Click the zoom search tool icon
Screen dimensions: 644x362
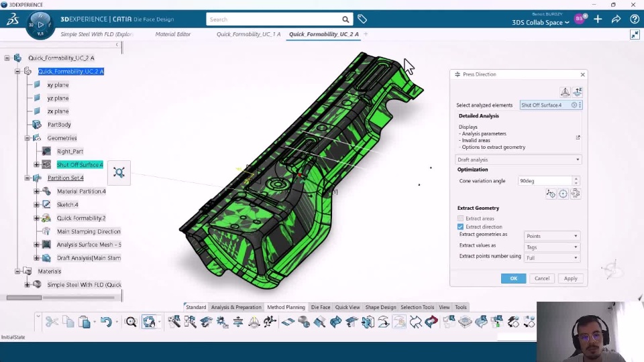[x=131, y=322]
